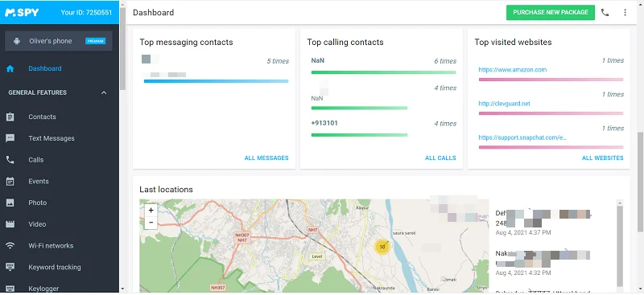This screenshot has height=295, width=644.
Task: Click the phone icon in top header
Action: 605,12
